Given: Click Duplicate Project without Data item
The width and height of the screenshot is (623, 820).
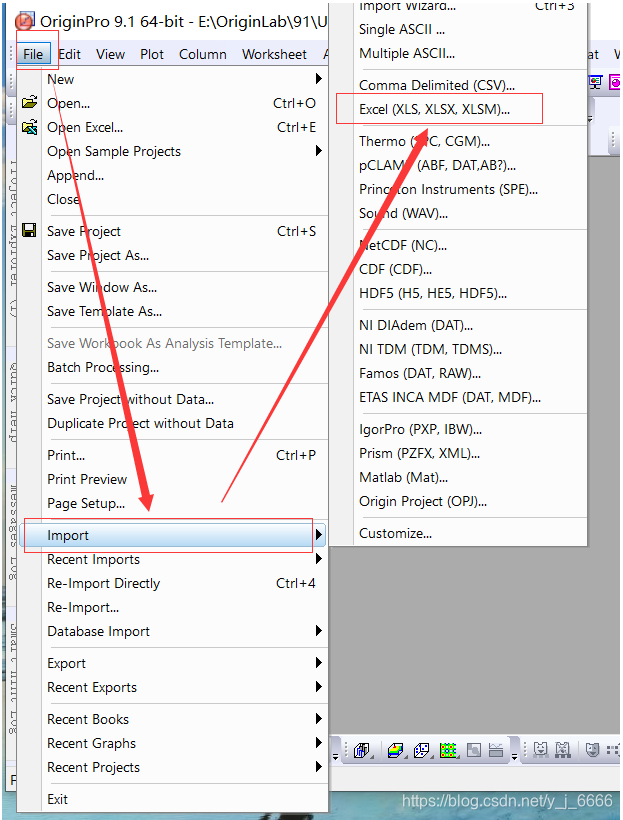Looking at the screenshot, I should pos(140,424).
